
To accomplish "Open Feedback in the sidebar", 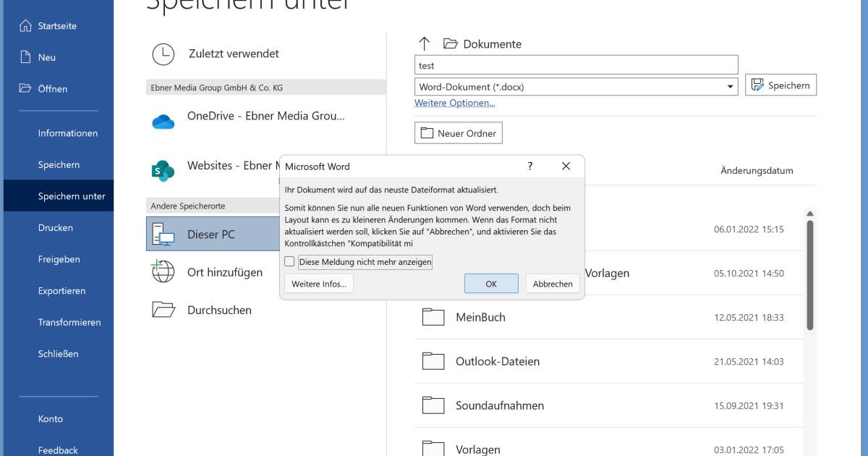I will coord(58,450).
